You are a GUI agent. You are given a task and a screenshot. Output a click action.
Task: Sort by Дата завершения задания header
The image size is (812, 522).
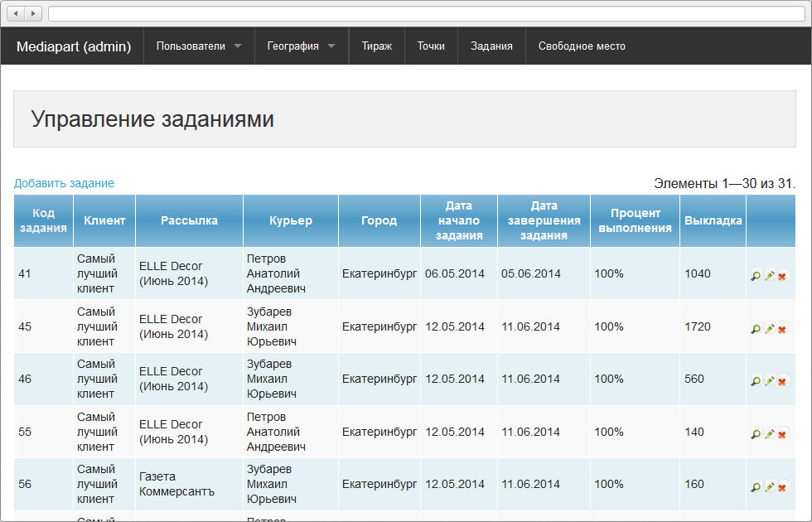point(544,220)
